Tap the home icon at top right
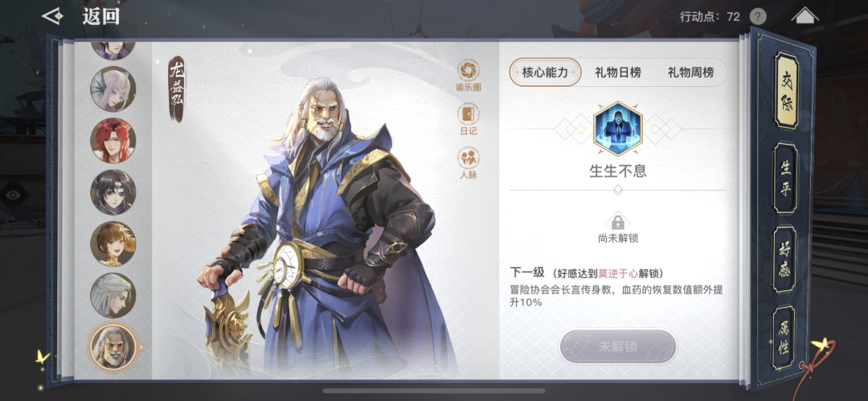Screen dimensions: 868x401 pos(805,16)
